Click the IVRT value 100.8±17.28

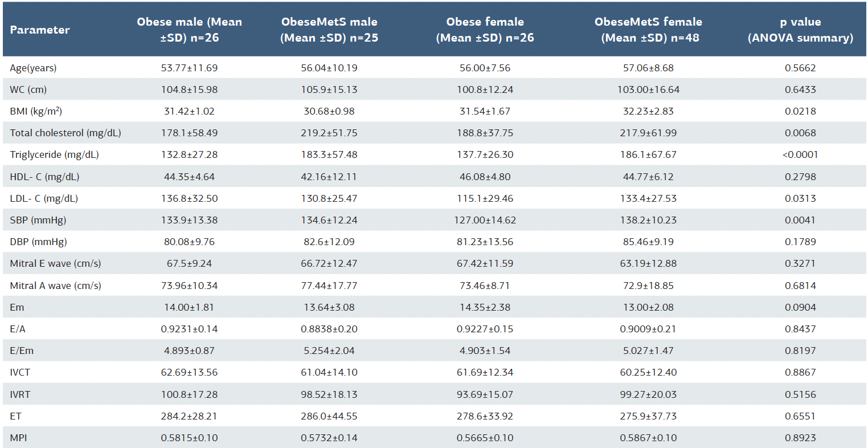[189, 394]
